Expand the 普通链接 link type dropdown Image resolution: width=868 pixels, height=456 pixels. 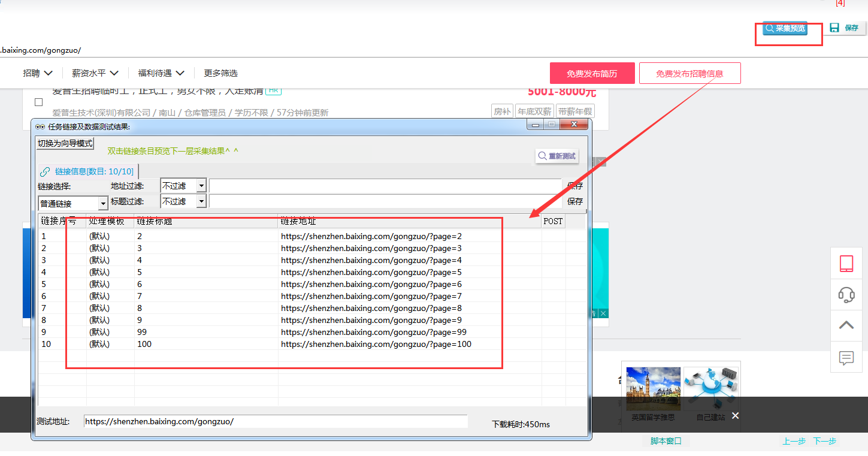73,204
